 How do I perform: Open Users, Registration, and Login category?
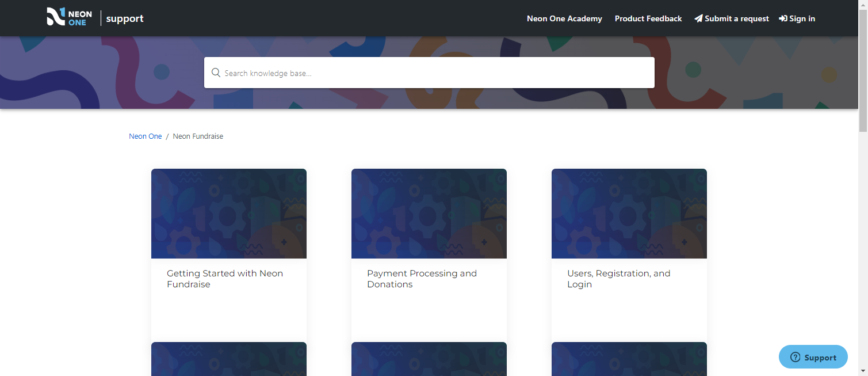618,279
